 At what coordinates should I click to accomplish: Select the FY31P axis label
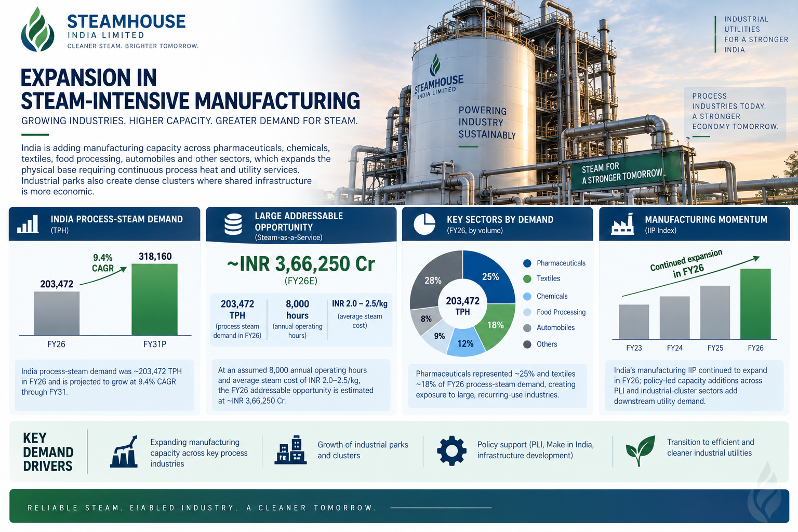tap(155, 344)
